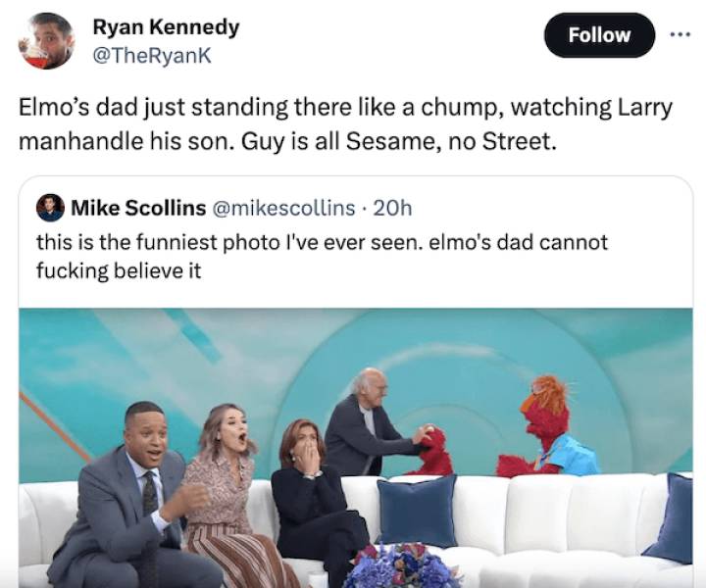Open Mike Scollins' name in quoted tweet
This screenshot has width=706, height=588.
137,208
